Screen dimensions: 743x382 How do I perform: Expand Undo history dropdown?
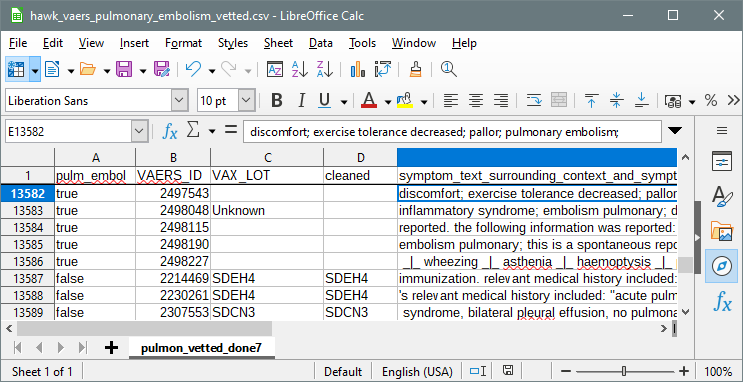(212, 70)
